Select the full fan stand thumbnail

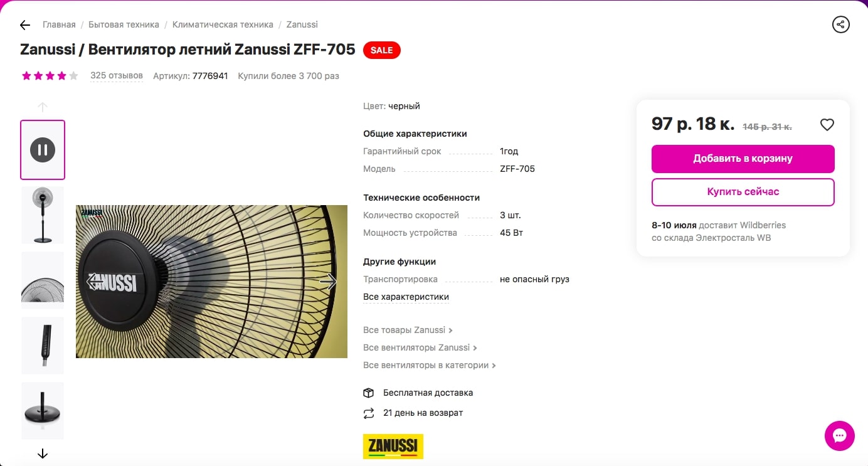(x=43, y=215)
